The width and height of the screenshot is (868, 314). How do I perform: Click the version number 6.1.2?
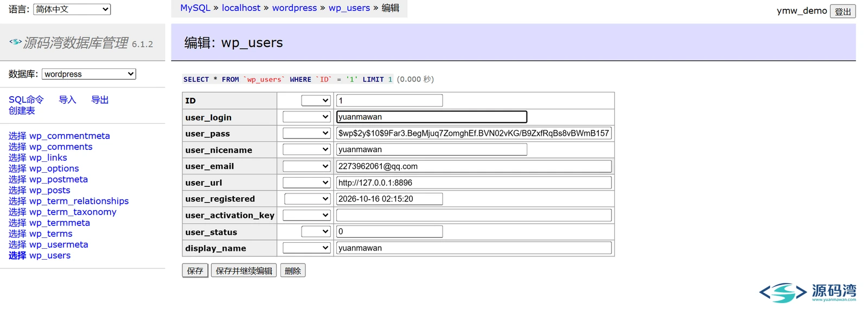(x=143, y=44)
